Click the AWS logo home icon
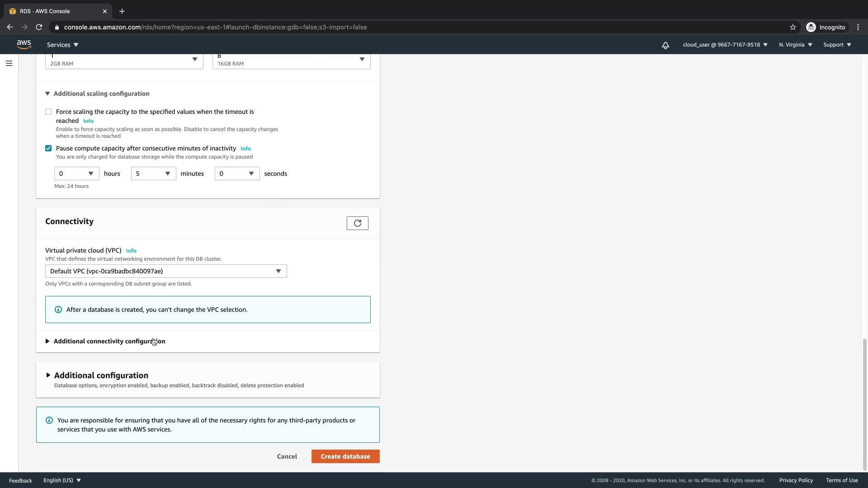868x488 pixels. (24, 44)
